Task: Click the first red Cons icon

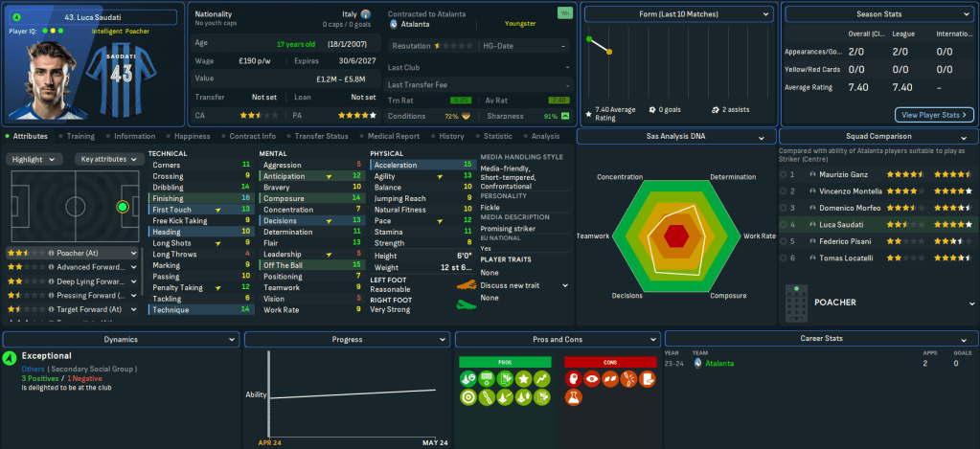Action: (573, 380)
